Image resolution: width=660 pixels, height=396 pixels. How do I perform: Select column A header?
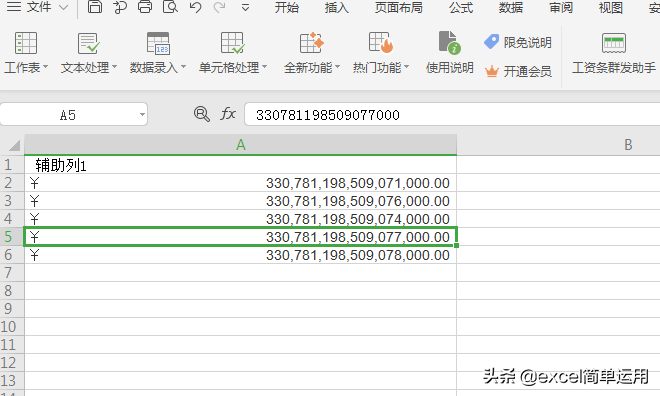[240, 145]
